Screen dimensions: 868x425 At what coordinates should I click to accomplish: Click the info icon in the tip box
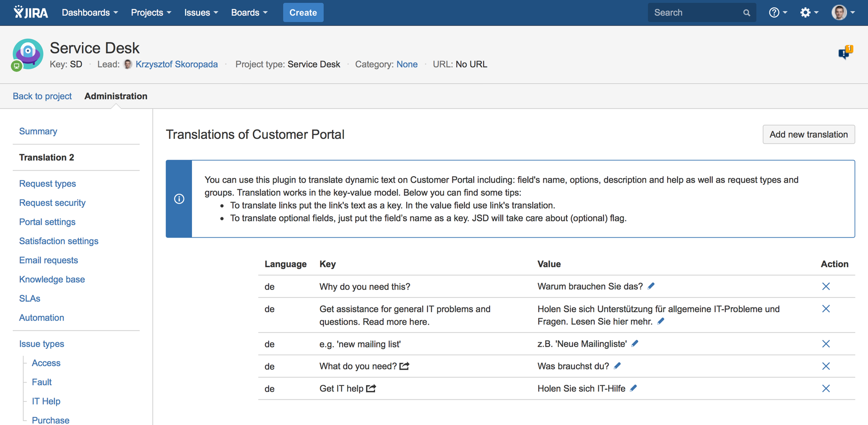(x=179, y=199)
